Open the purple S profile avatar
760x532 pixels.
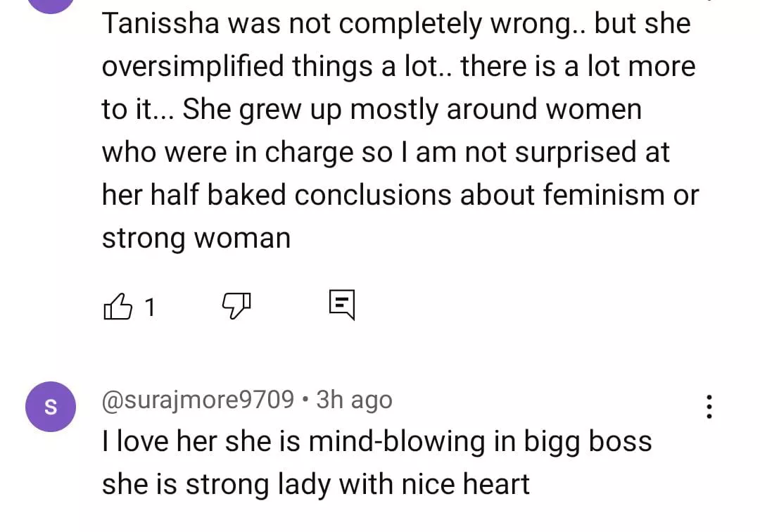click(x=51, y=407)
